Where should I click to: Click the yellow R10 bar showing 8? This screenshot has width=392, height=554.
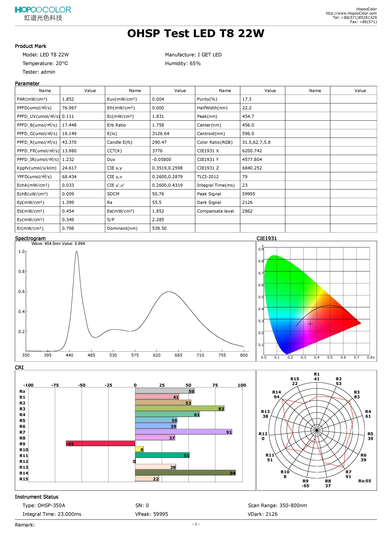139,449
